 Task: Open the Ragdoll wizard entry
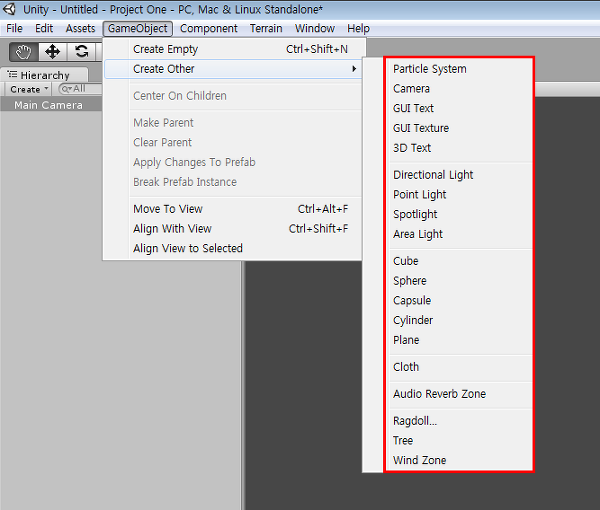458,421
